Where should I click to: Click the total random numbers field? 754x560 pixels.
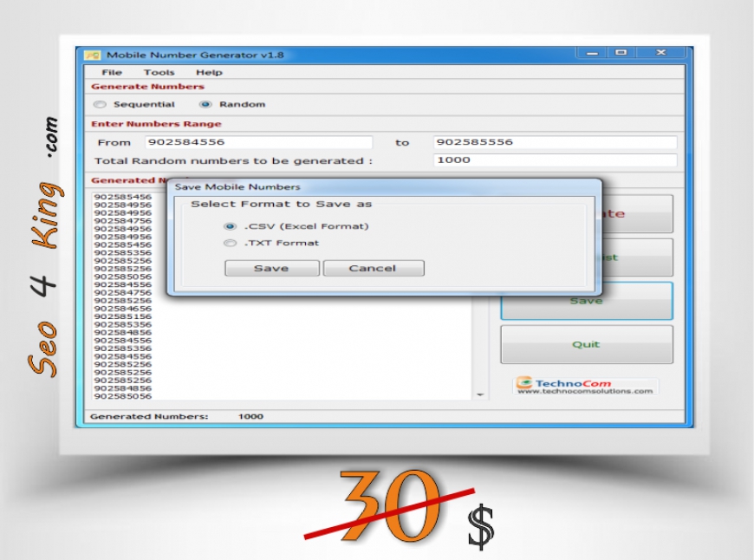click(555, 160)
